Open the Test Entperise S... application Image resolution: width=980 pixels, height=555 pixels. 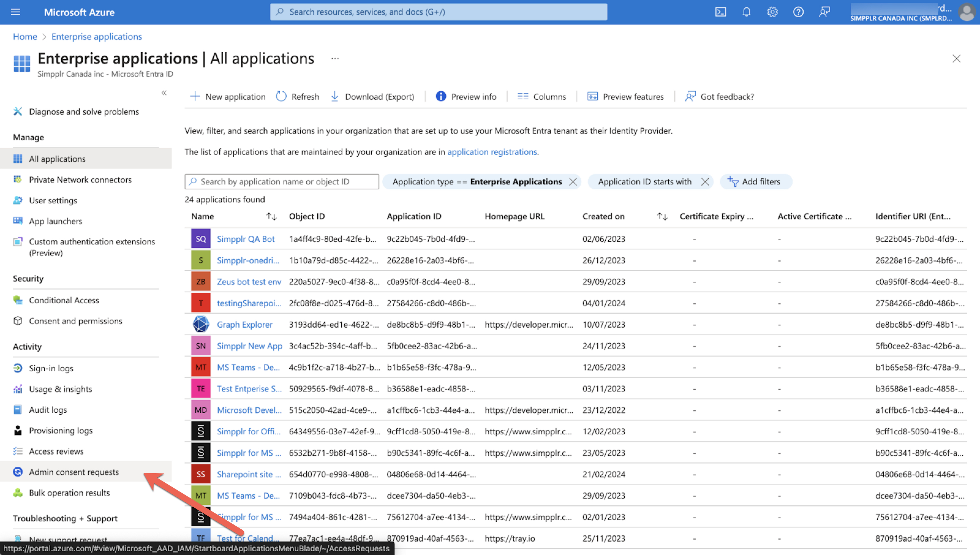pyautogui.click(x=249, y=388)
